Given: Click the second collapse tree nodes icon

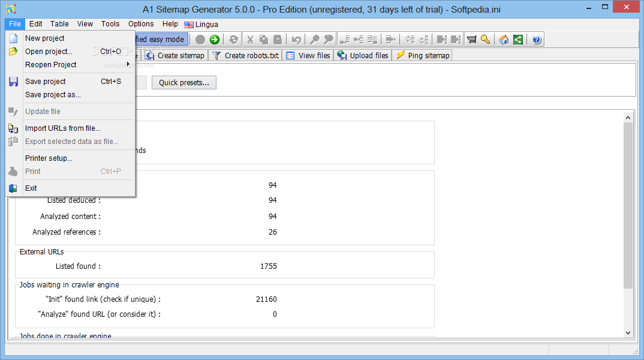Looking at the screenshot, I should pyautogui.click(x=423, y=40).
